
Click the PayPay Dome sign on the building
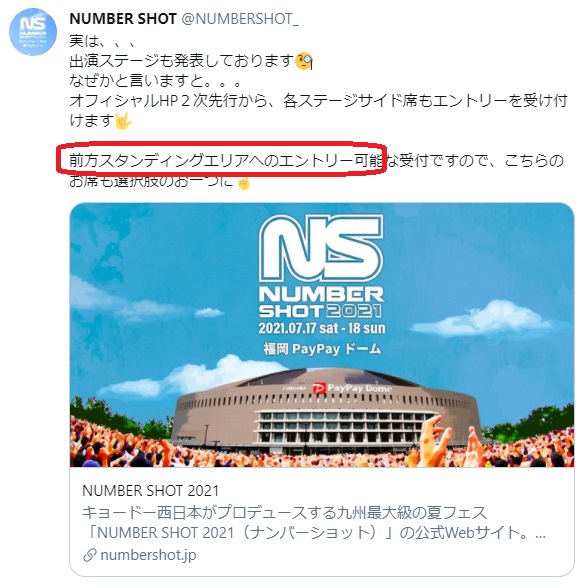pyautogui.click(x=353, y=388)
